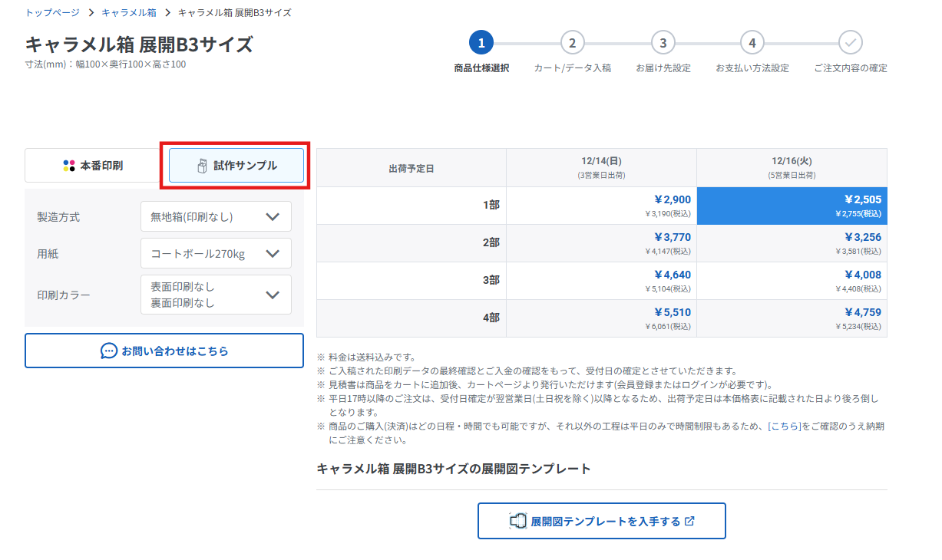Click the カート/データ入稿 step label
The width and height of the screenshot is (942, 560).
coord(573,68)
